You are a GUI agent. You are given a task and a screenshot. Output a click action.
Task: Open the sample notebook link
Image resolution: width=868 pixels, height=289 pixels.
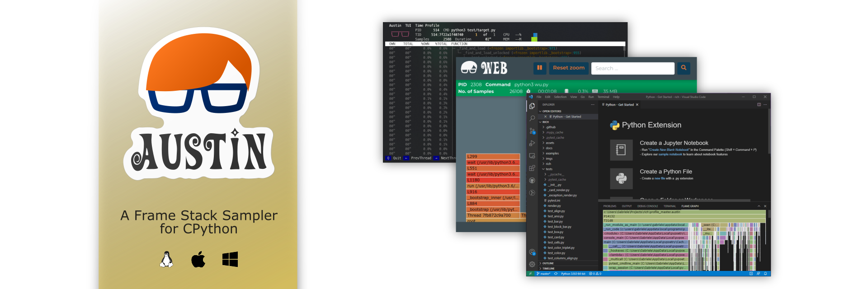click(x=670, y=154)
